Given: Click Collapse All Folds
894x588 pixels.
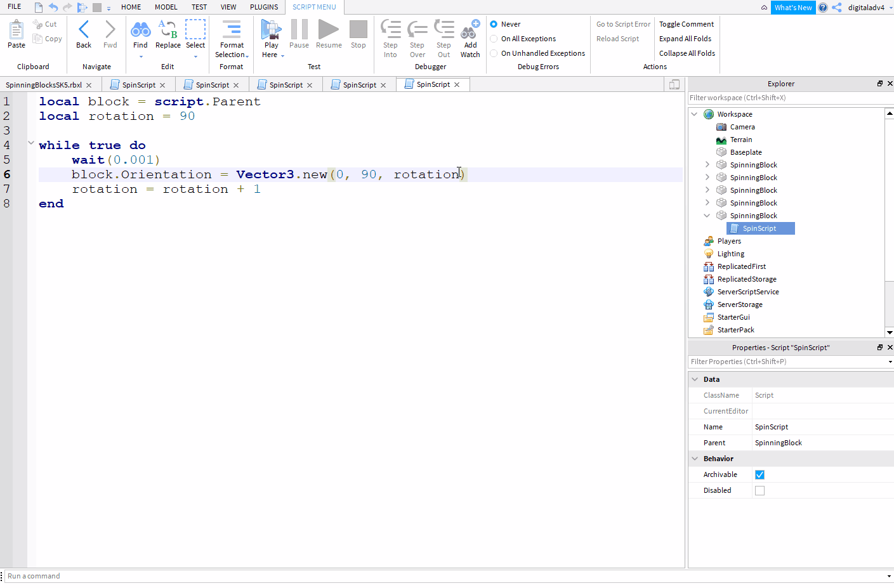Looking at the screenshot, I should coord(687,53).
